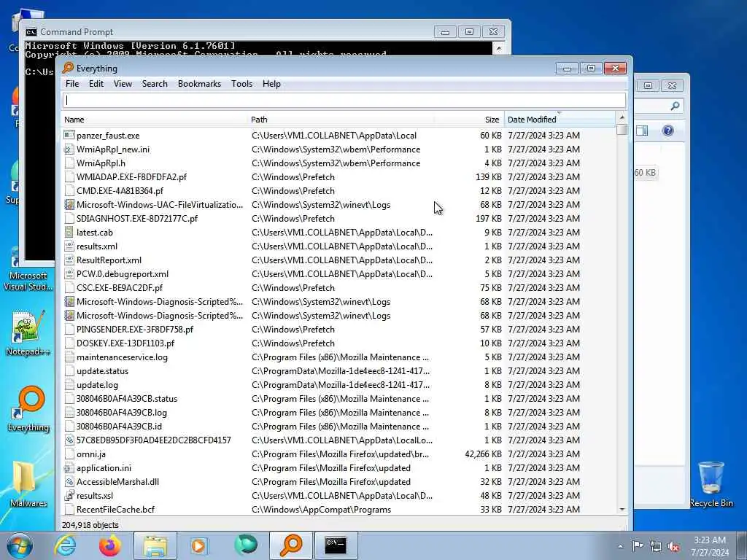
Task: Toggle preview pane in background Explorer window
Action: [642, 131]
